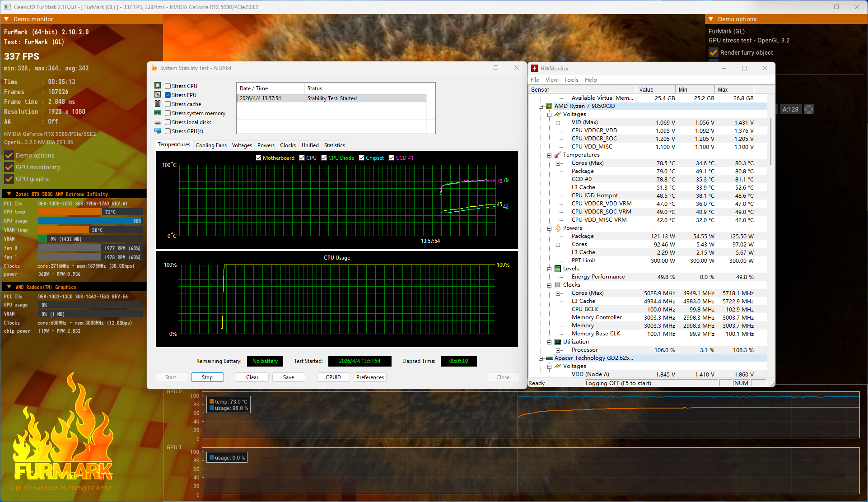Click the Preferences button

[x=370, y=377]
